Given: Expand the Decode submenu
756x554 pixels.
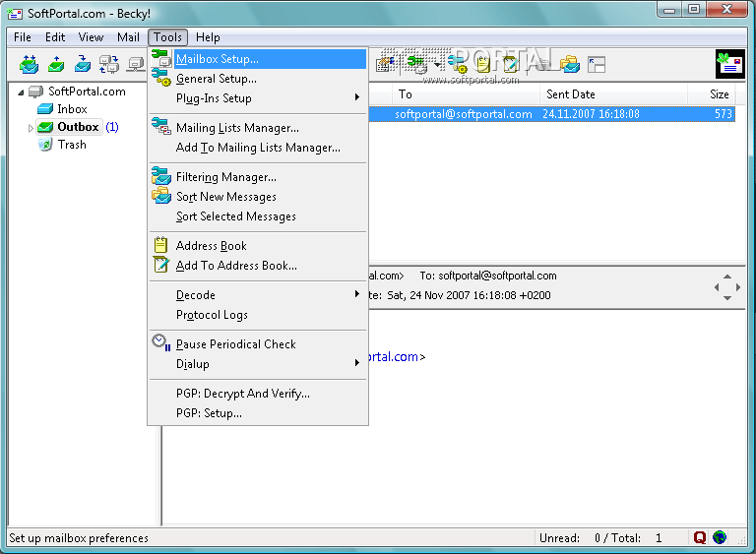Looking at the screenshot, I should click(258, 295).
